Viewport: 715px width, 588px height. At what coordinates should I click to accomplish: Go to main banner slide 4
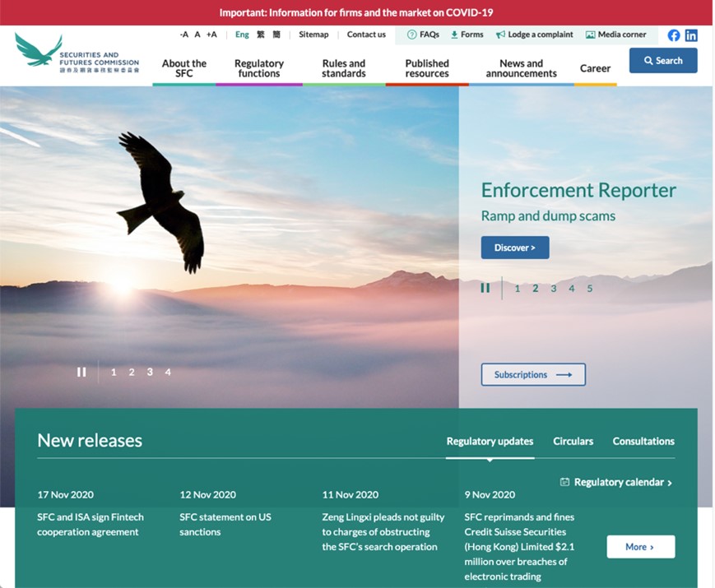[x=168, y=372]
